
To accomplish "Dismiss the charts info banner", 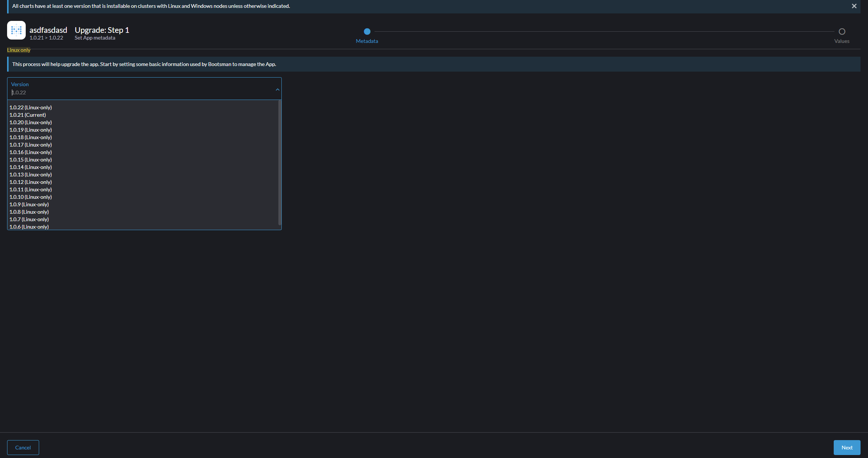I will pos(854,6).
